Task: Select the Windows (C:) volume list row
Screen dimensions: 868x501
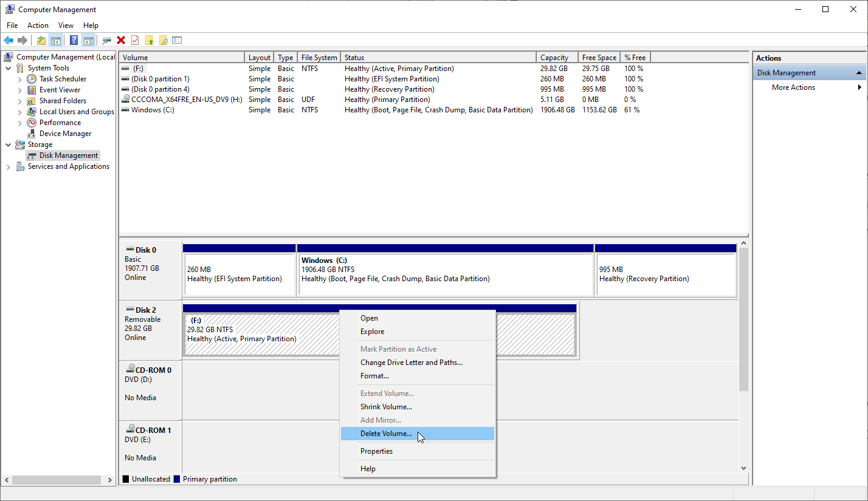Action: 385,110
